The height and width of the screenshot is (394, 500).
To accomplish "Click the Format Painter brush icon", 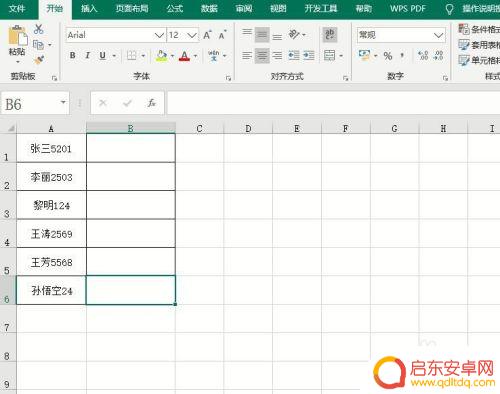I will (39, 59).
